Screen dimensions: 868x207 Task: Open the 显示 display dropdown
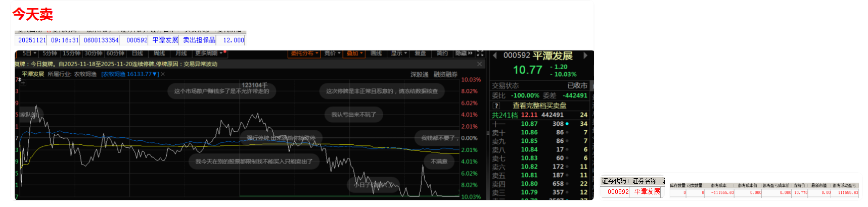[398, 54]
